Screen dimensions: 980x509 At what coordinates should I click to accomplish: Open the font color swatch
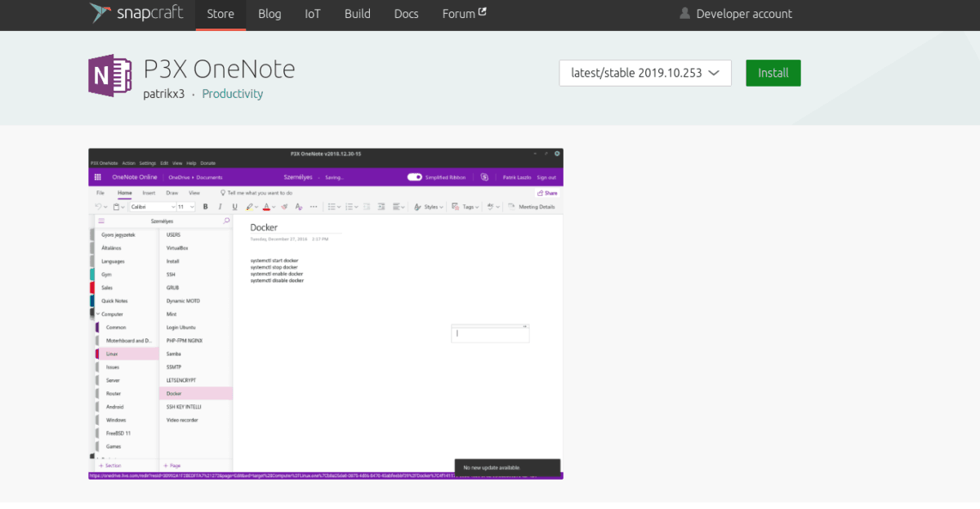[x=267, y=206]
